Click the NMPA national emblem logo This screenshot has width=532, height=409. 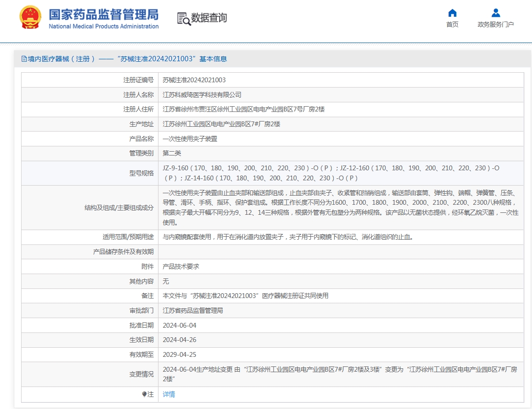coord(31,18)
